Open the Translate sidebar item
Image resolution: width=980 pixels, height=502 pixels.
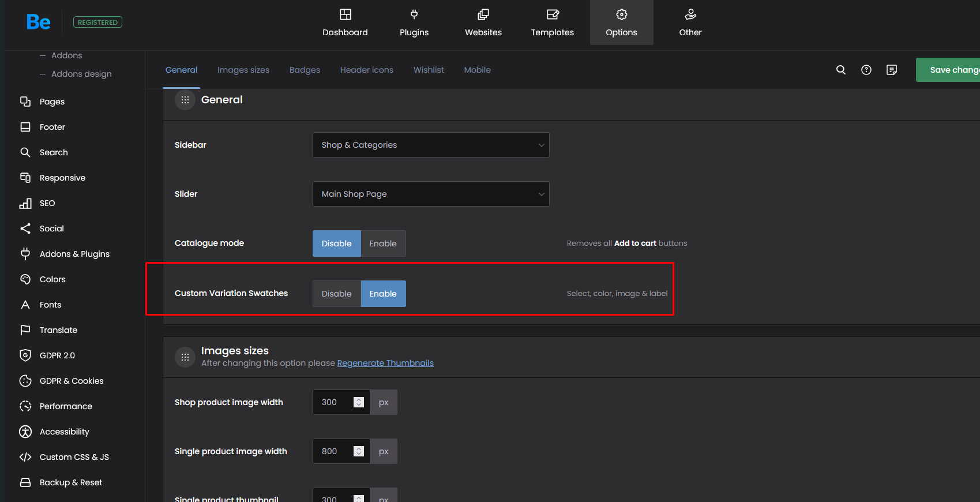(x=58, y=330)
